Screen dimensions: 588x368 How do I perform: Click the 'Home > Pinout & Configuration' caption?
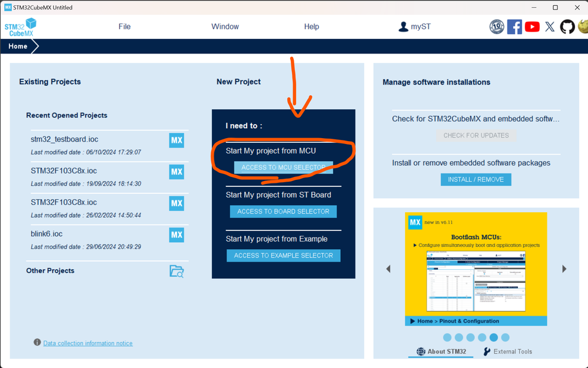(x=458, y=321)
